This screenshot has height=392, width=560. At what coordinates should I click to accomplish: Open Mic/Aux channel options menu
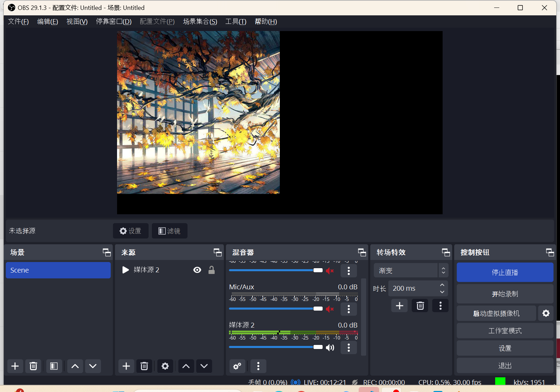click(348, 309)
